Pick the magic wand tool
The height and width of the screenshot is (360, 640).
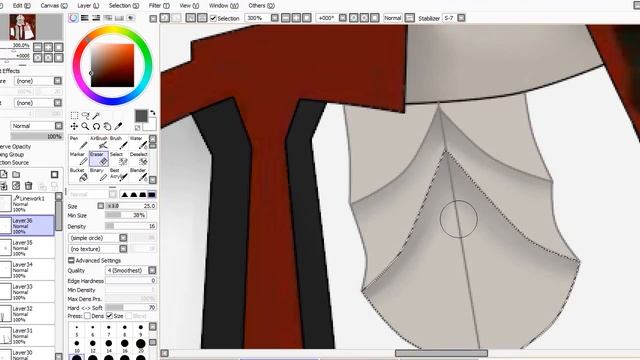pos(96,116)
